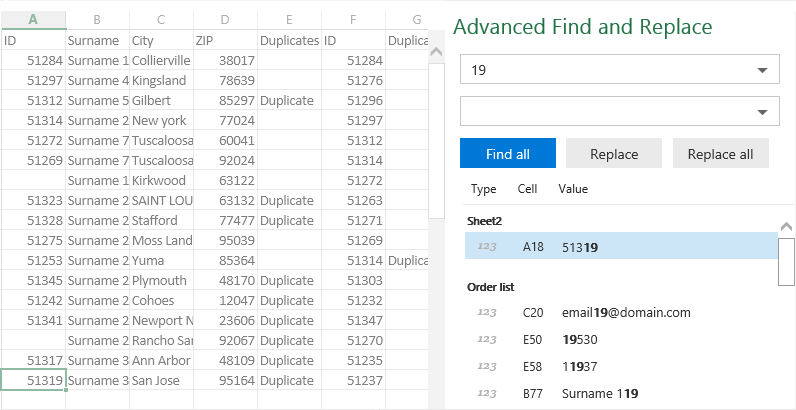Click ID cell 51303 in column F
This screenshot has height=410, width=796.
[353, 280]
